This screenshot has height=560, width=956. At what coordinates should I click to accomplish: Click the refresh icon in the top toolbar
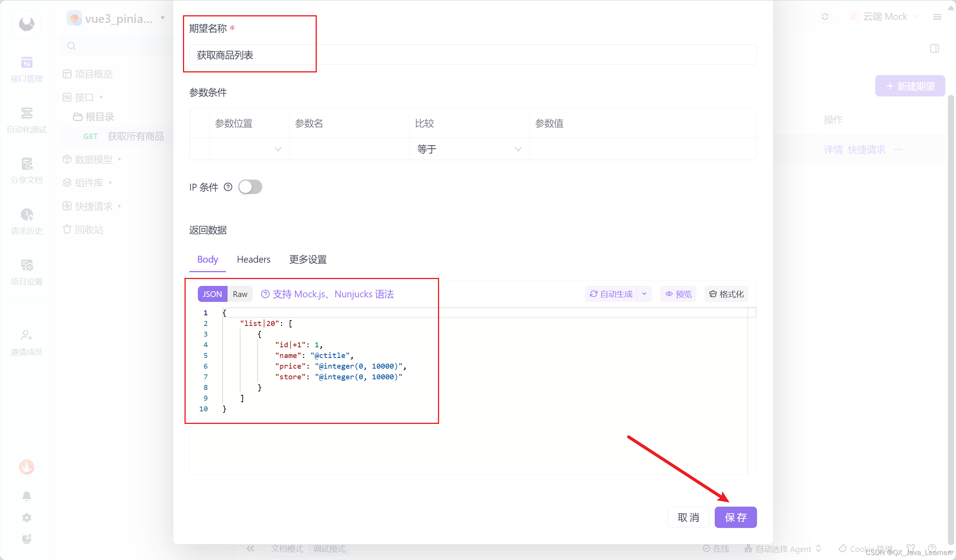click(x=825, y=17)
